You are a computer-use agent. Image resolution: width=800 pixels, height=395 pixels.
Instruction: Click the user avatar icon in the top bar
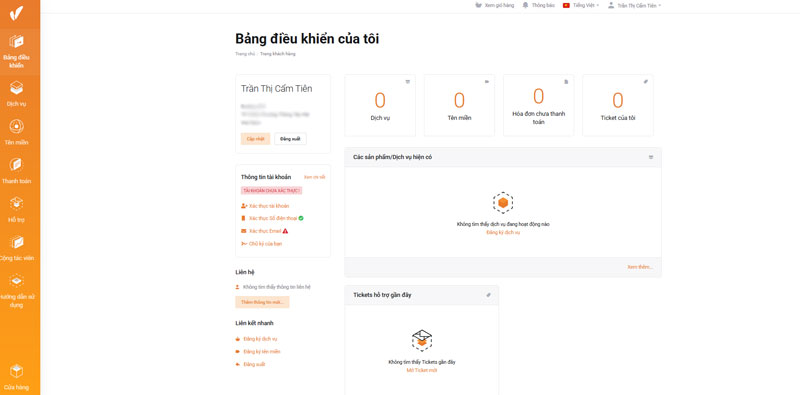point(611,5)
